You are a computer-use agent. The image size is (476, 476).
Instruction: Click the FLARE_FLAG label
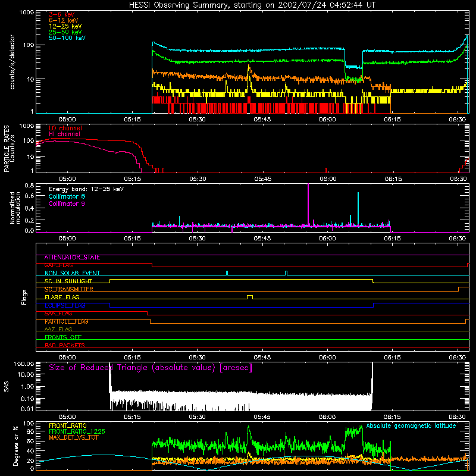62,297
